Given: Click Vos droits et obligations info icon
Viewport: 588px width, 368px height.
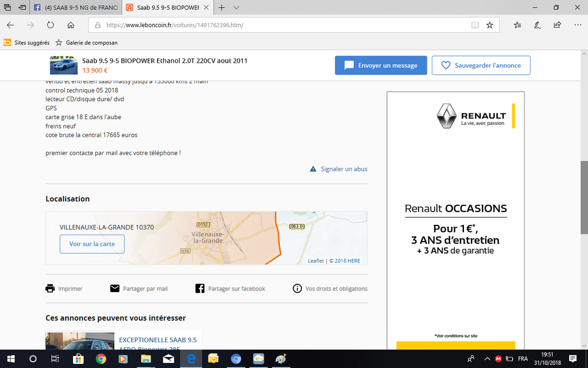Looking at the screenshot, I should pos(297,289).
